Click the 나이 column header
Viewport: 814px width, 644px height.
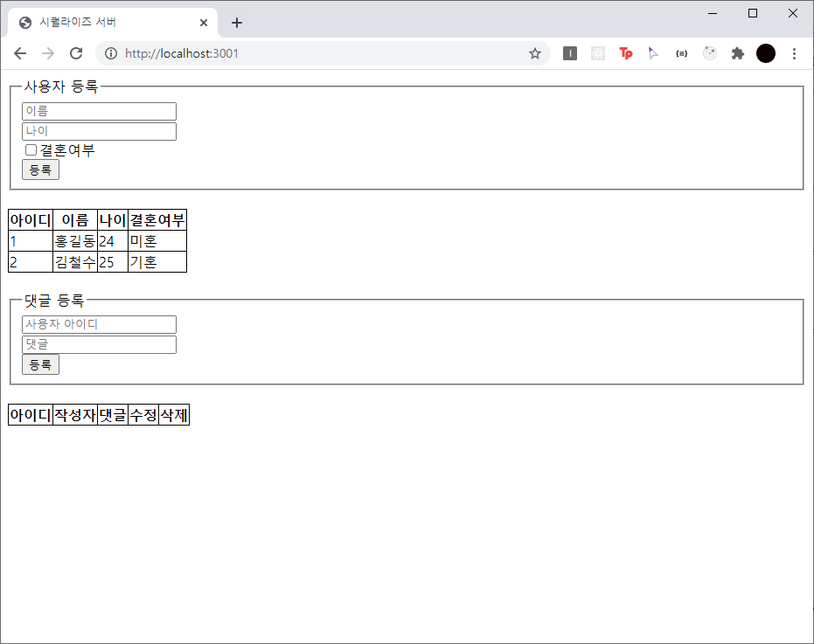pos(113,220)
